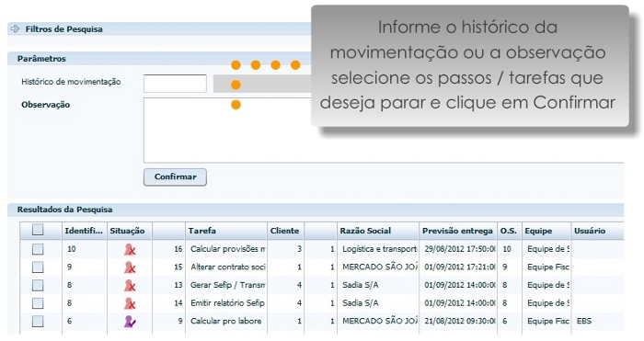Check the row for Calcular pro labore task
This screenshot has height=341, width=644.
click(38, 322)
